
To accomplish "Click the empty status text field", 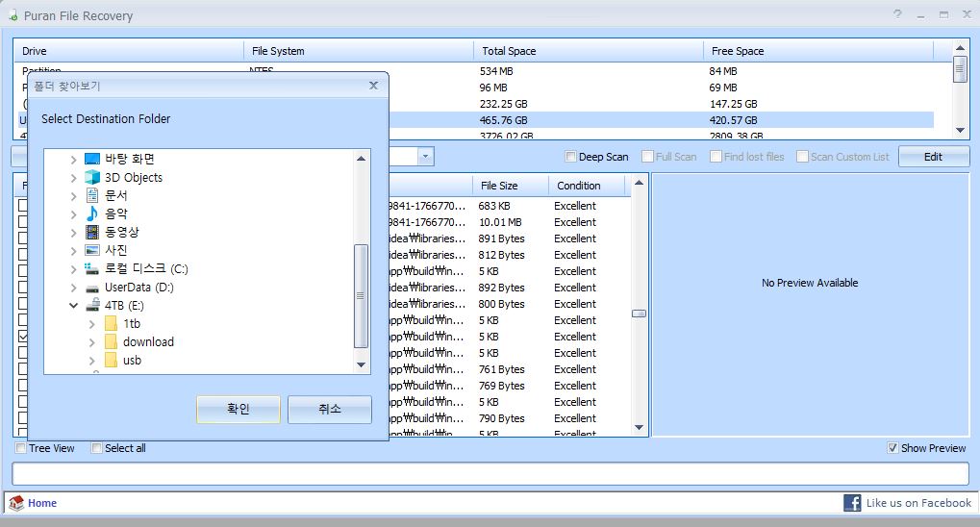I will (x=490, y=474).
